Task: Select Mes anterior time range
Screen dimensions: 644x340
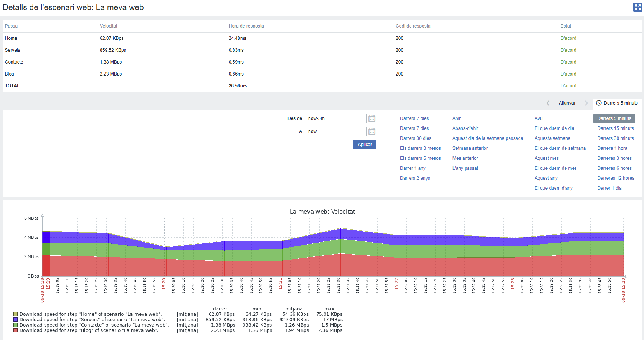Action: point(465,158)
